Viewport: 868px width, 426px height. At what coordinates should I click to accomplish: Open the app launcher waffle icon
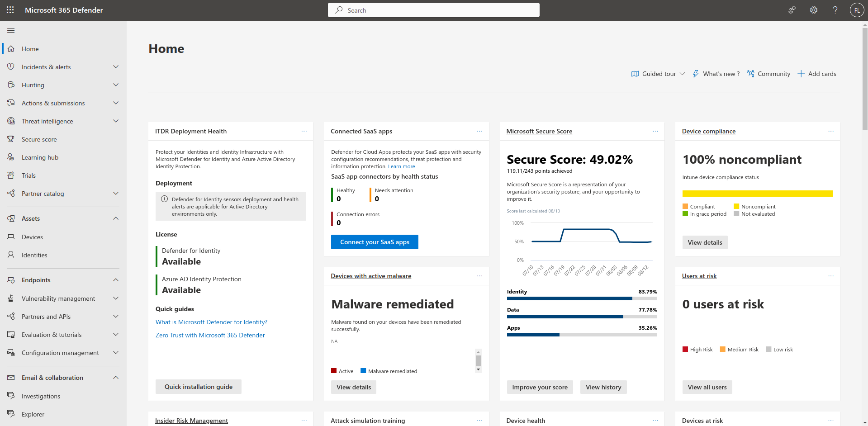point(10,10)
